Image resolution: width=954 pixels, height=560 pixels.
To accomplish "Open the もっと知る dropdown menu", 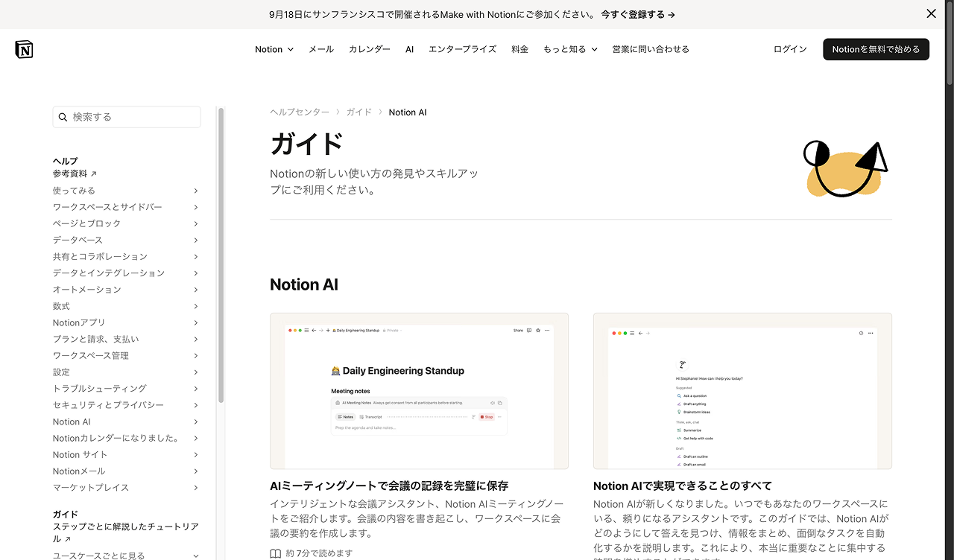I will pyautogui.click(x=570, y=49).
